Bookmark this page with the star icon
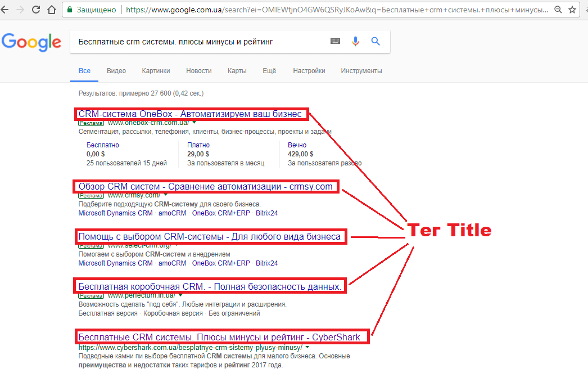 pos(572,10)
